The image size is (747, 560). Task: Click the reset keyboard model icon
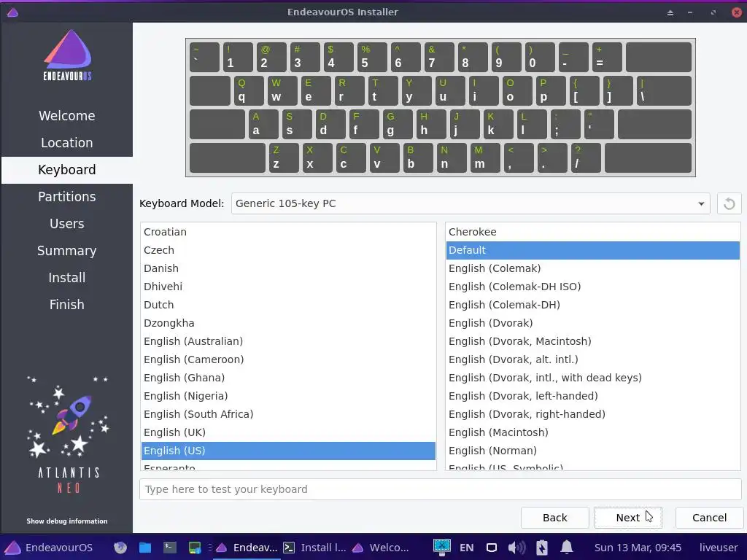tap(729, 204)
